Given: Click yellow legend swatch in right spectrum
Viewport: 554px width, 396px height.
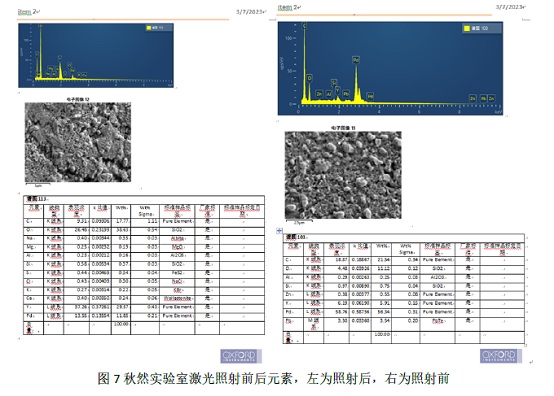Looking at the screenshot, I should point(466,28).
